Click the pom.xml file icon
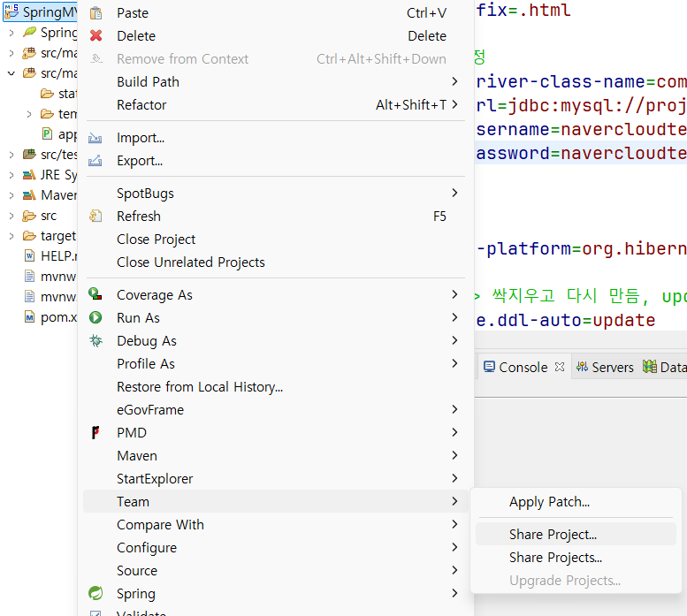The image size is (687, 616). pos(29,317)
